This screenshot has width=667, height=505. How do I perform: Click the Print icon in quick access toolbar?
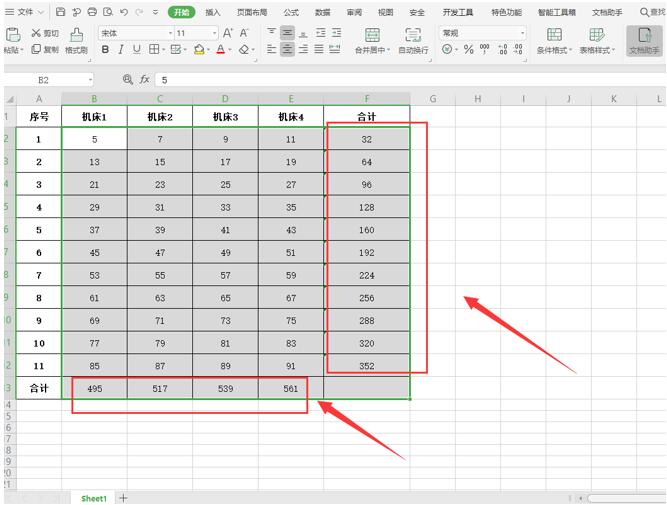click(x=92, y=12)
